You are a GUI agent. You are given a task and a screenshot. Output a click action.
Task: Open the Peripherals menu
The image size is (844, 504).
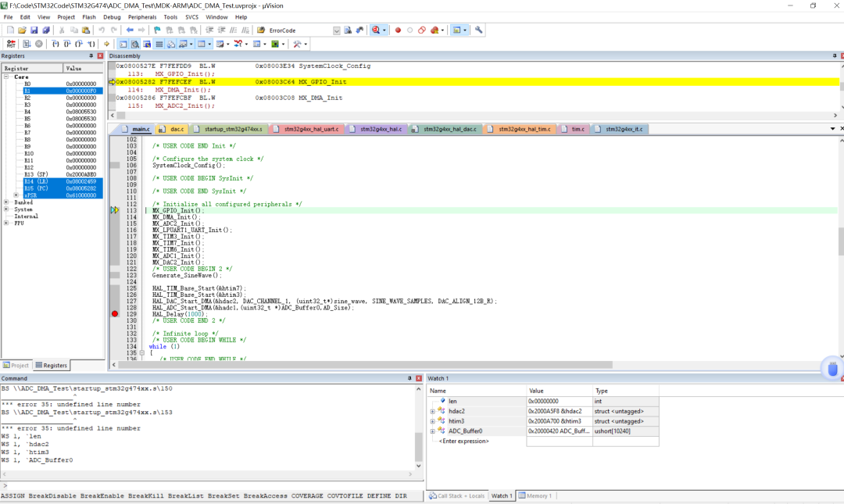pos(142,16)
